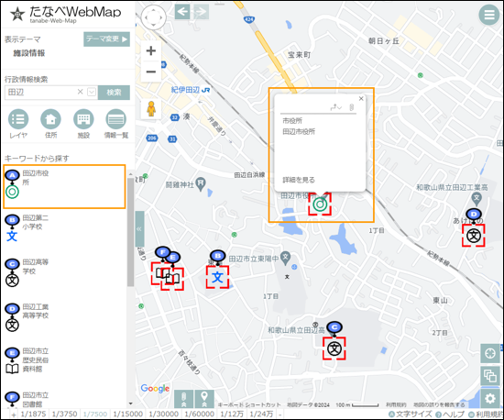
Task: Click the route directions icon in popup
Action: click(336, 107)
